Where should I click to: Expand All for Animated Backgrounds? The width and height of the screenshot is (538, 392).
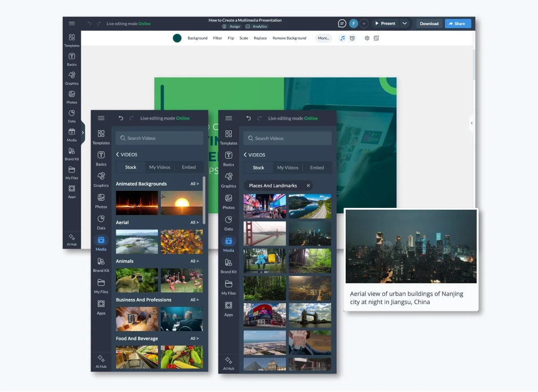pos(195,184)
